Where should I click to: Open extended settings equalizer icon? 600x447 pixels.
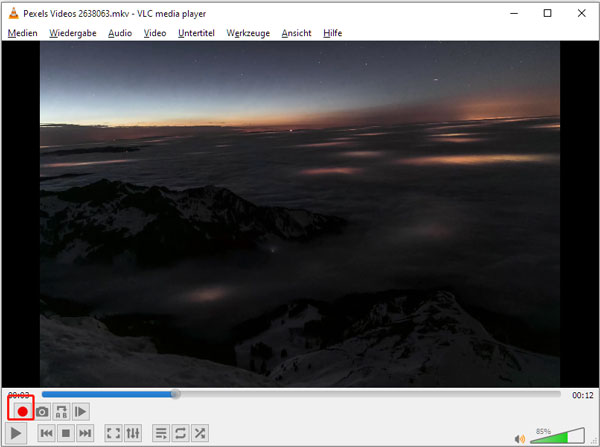[x=133, y=433]
